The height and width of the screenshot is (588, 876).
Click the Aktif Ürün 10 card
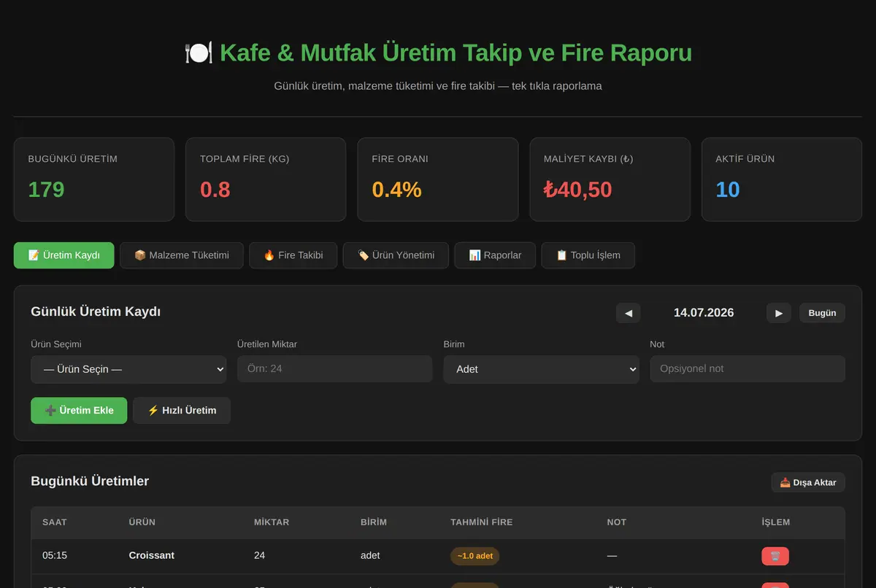(782, 179)
